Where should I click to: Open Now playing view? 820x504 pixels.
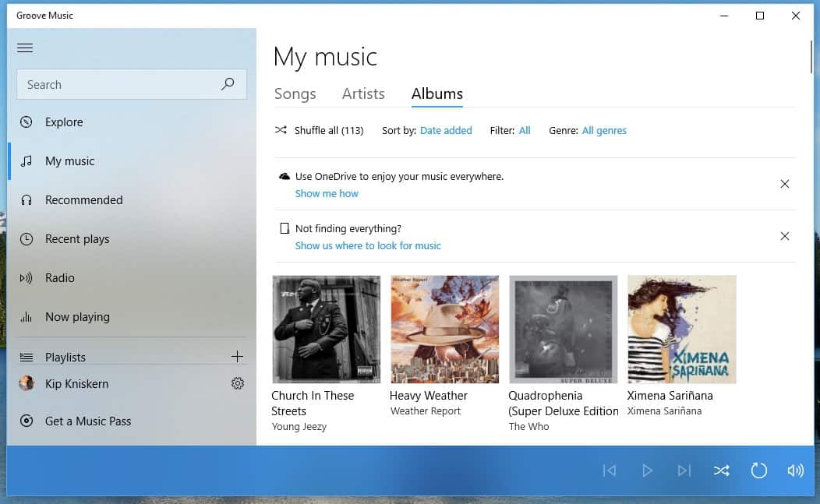click(x=132, y=317)
